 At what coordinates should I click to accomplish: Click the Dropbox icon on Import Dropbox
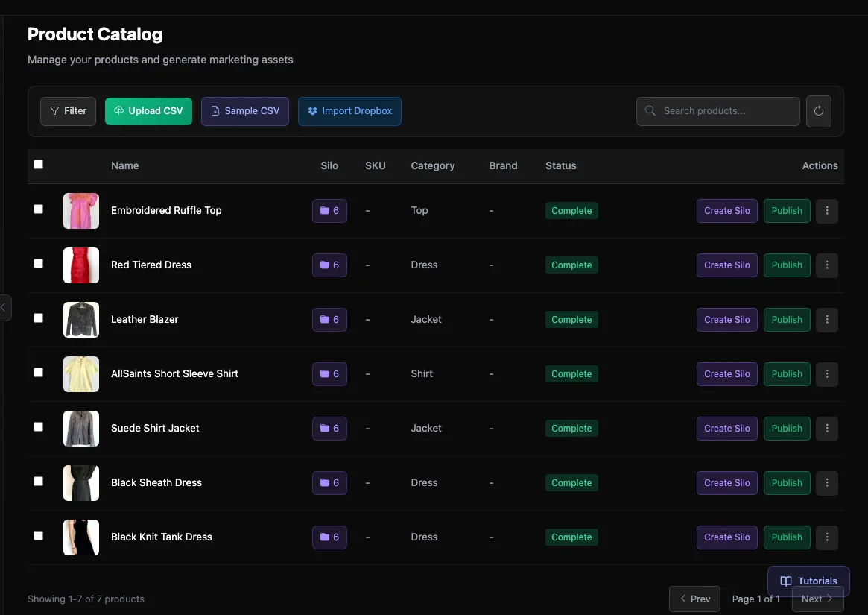(x=312, y=110)
